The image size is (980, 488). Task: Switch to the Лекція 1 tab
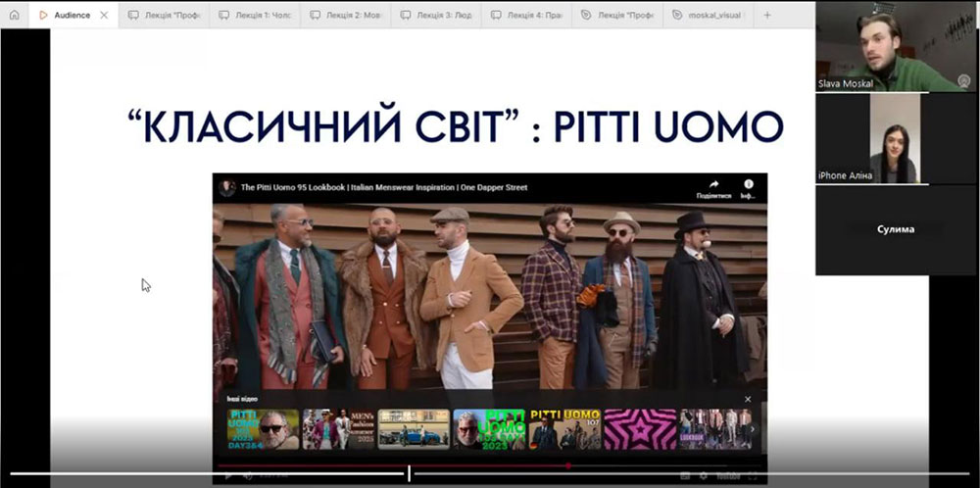coord(256,15)
